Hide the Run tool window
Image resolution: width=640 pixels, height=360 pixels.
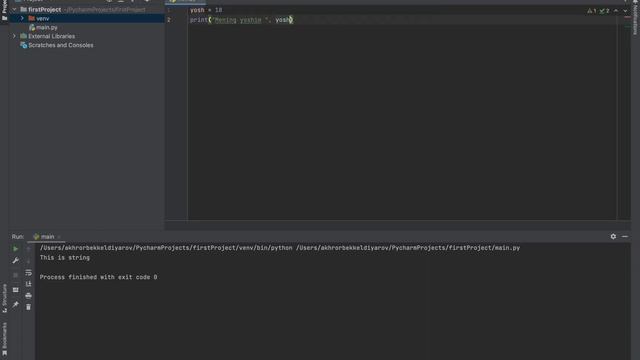[x=625, y=236]
